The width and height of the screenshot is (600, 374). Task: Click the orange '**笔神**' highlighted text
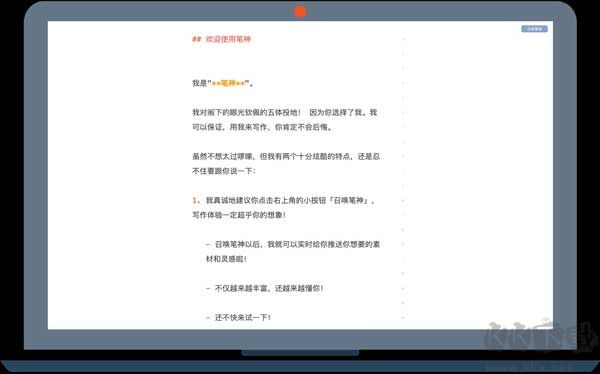[228, 83]
